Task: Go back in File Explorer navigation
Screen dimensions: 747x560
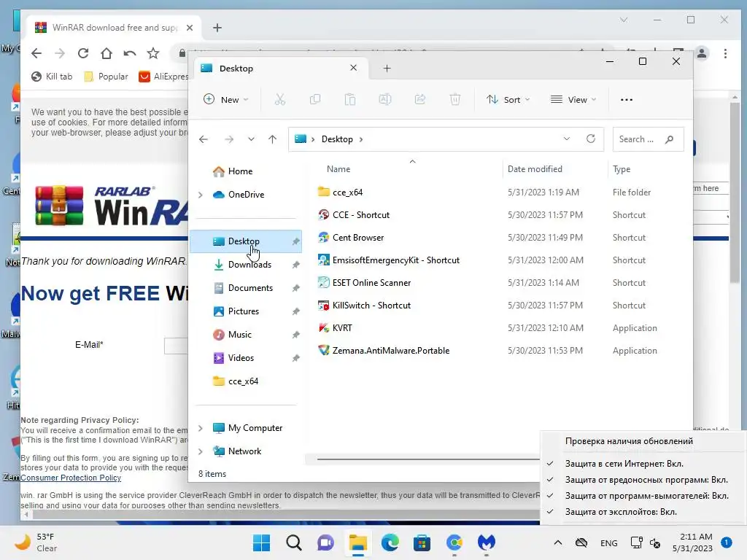Action: (204, 139)
